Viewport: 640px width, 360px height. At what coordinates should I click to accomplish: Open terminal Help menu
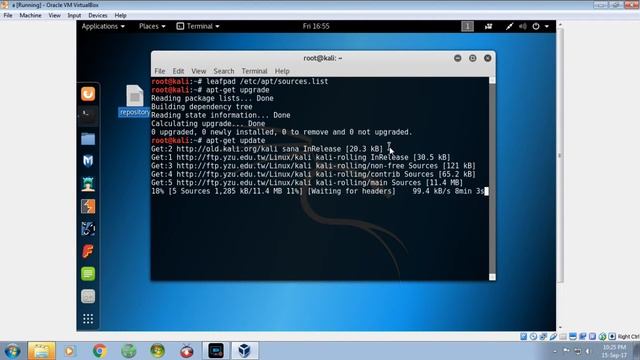click(282, 71)
